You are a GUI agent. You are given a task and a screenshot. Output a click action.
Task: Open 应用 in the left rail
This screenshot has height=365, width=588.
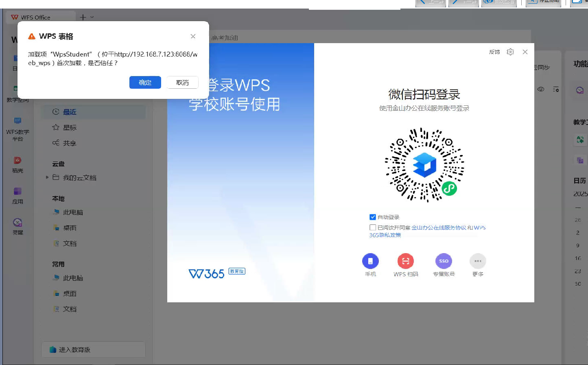[x=17, y=195]
